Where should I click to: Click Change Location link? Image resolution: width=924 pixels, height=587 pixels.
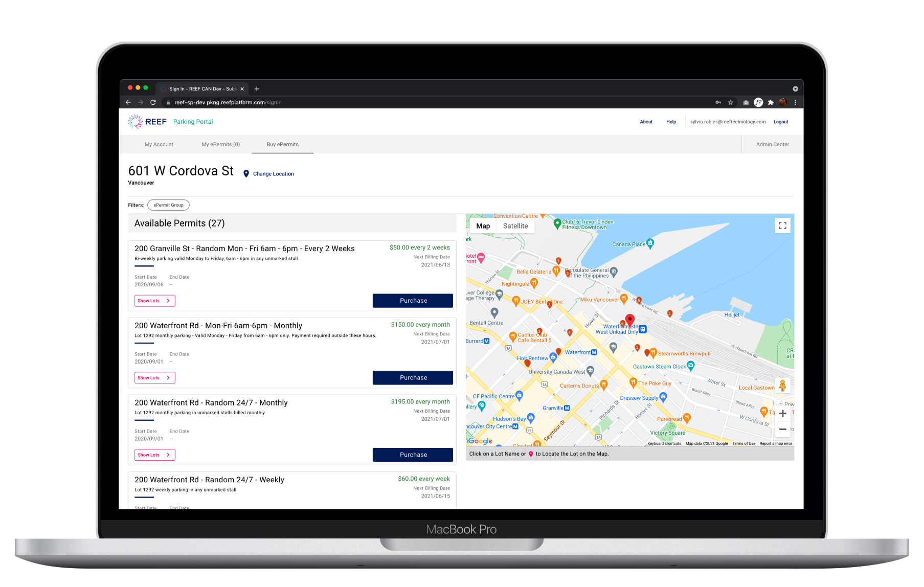pos(274,174)
